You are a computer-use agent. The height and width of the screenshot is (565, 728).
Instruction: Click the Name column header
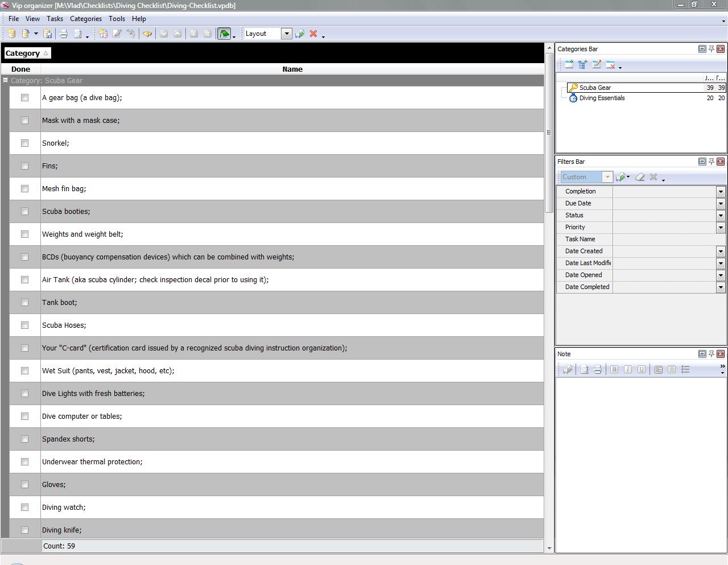tap(292, 69)
